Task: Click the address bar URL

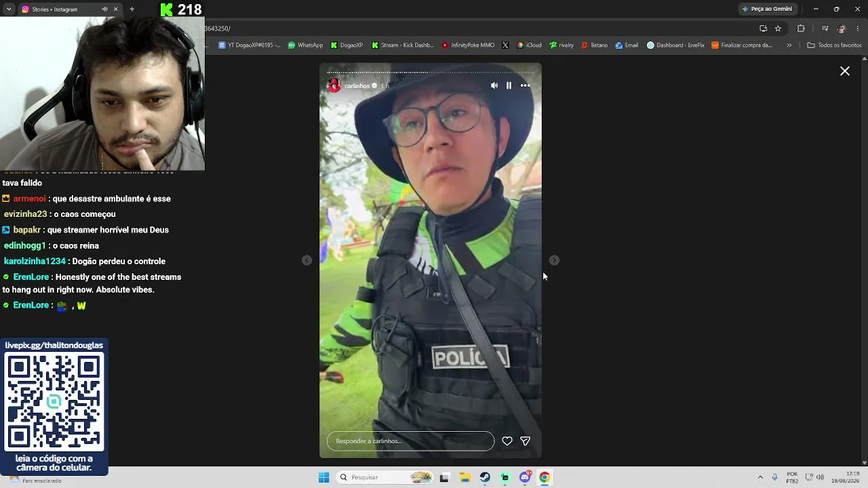Action: coord(218,28)
